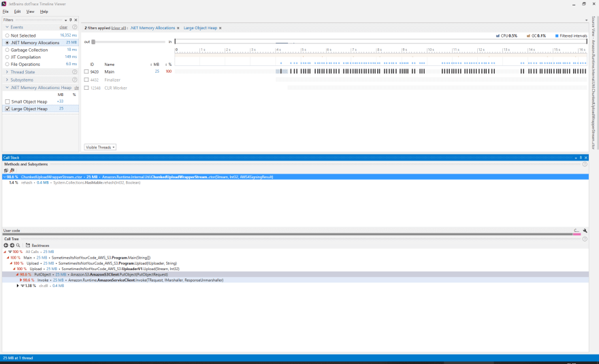Expand the Thread State filter section
This screenshot has height=364, width=599.
[x=7, y=72]
